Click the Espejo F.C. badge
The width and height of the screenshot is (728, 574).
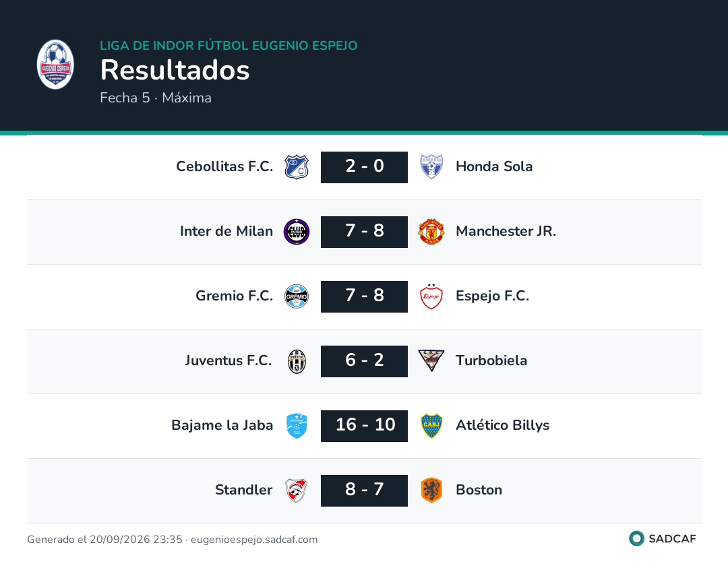pyautogui.click(x=431, y=296)
